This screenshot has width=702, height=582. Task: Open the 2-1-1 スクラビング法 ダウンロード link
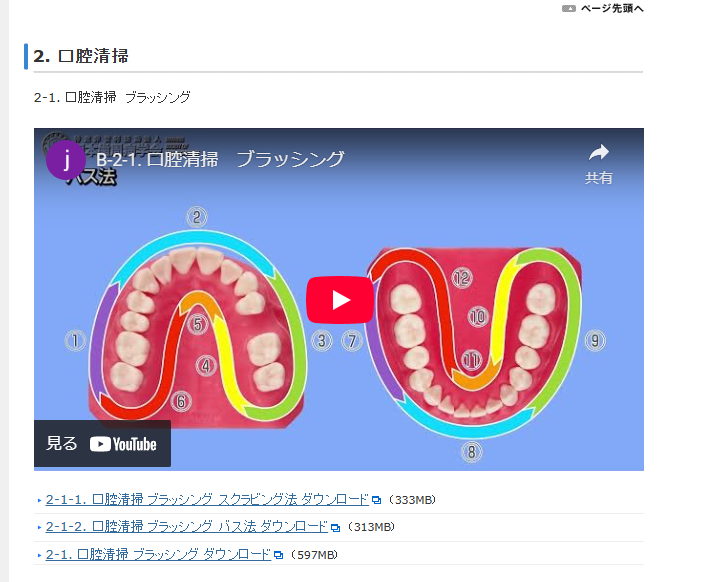(207, 500)
